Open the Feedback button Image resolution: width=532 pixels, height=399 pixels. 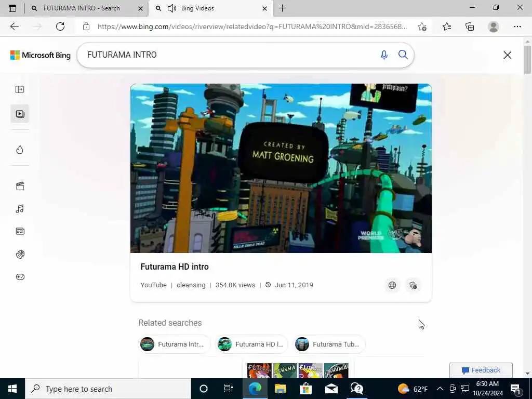[x=481, y=370]
